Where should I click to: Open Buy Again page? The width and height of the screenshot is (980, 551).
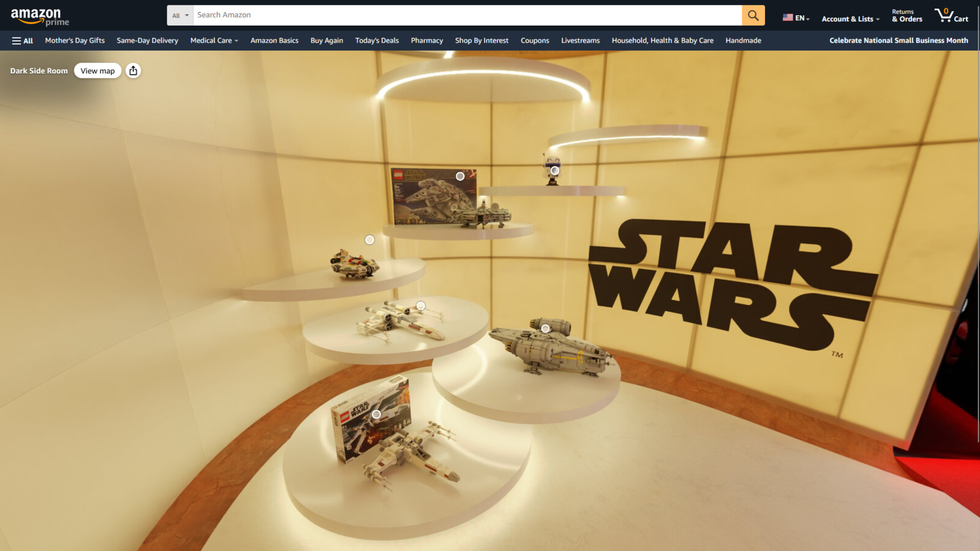tap(326, 40)
